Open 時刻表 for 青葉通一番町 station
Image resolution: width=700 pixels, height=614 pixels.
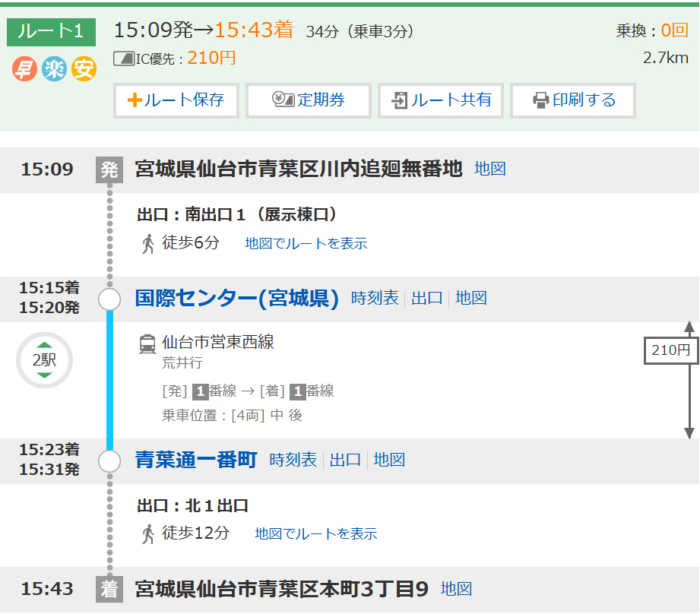click(x=293, y=460)
